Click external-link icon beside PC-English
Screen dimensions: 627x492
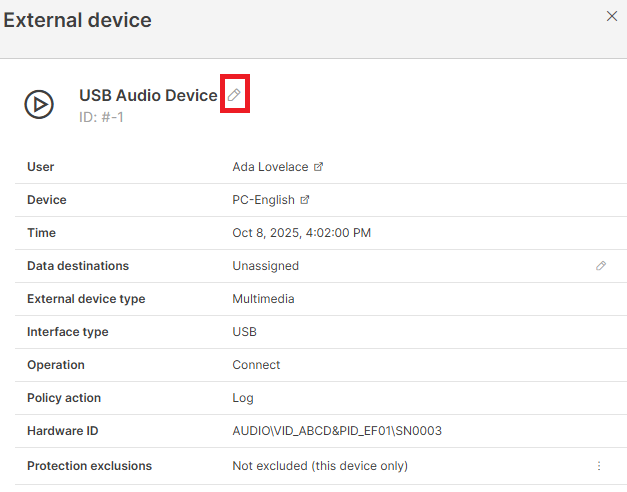pos(305,200)
